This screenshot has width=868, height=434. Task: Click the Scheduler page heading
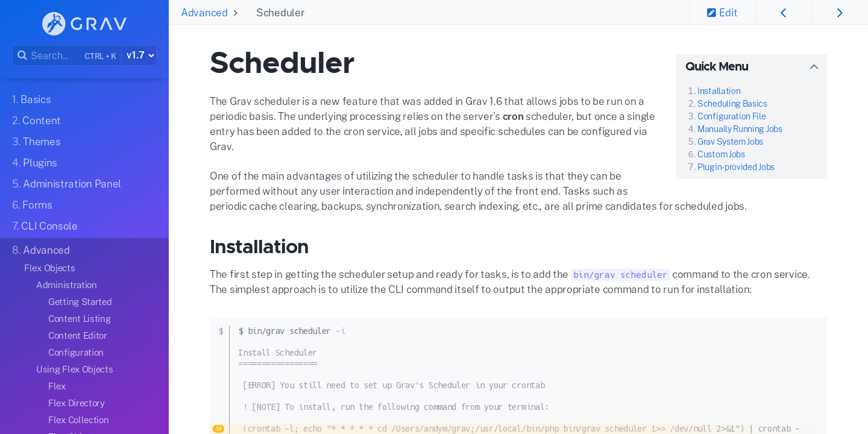click(x=282, y=63)
